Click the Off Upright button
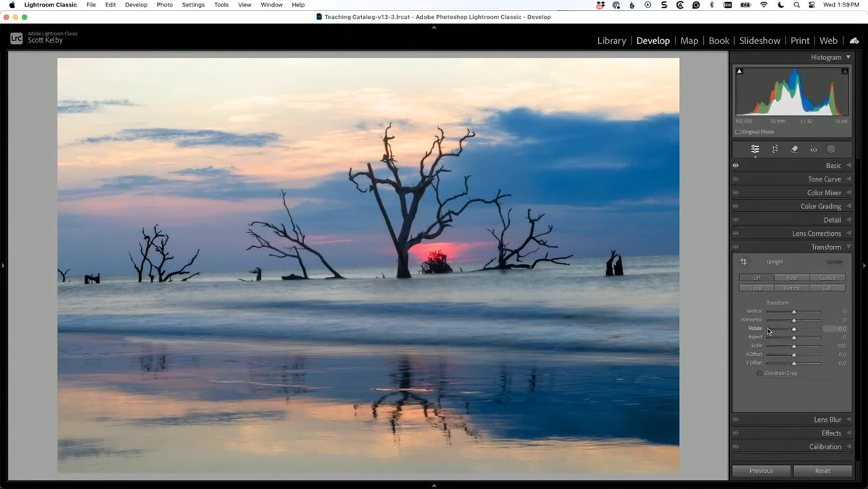The width and height of the screenshot is (868, 489). tap(757, 278)
